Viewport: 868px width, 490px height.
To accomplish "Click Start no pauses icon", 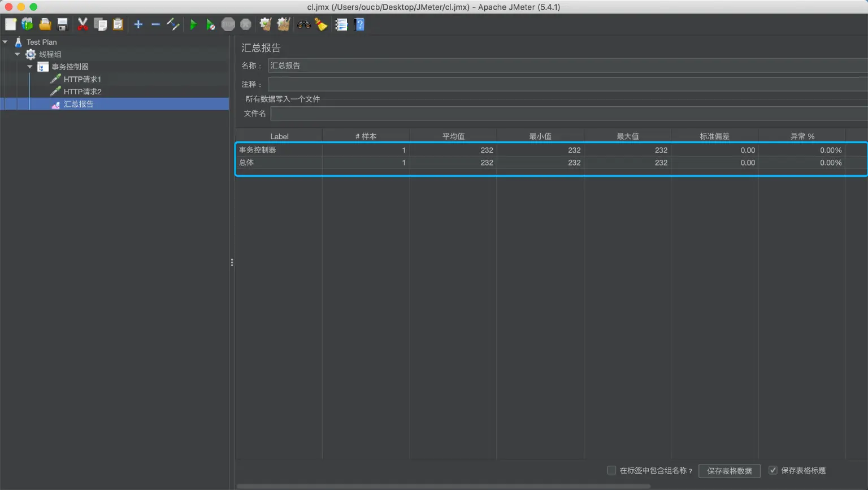I will [x=210, y=24].
